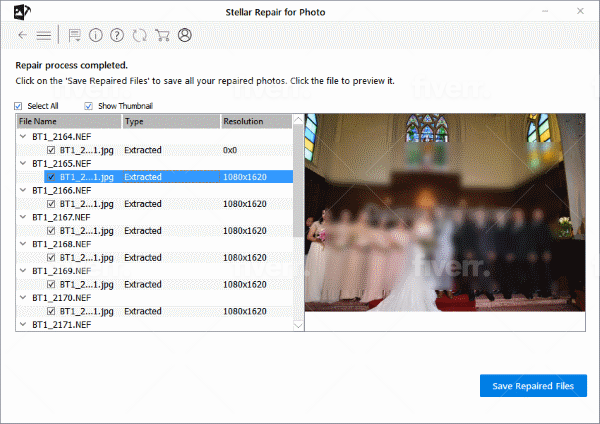This screenshot has height=424, width=600.
Task: Select jpg filename under BT1_2169.NEF
Action: tap(86, 284)
